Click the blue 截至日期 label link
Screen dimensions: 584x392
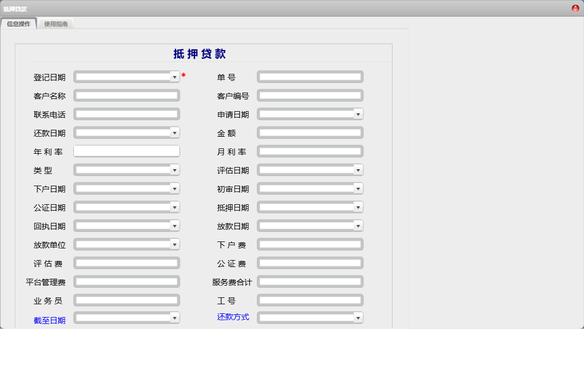click(49, 320)
